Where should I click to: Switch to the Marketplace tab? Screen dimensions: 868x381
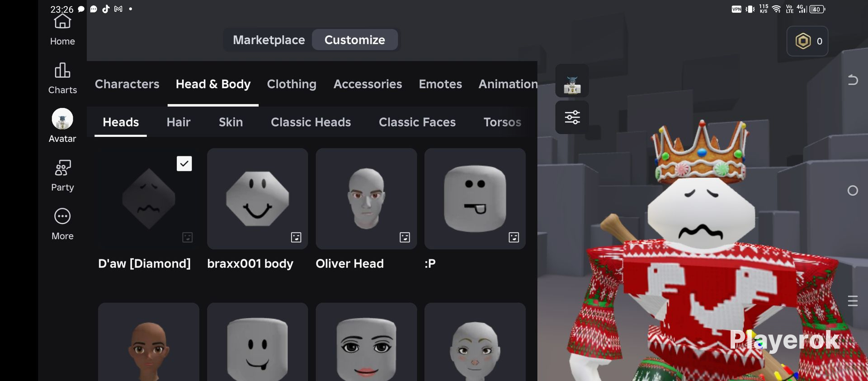point(269,40)
